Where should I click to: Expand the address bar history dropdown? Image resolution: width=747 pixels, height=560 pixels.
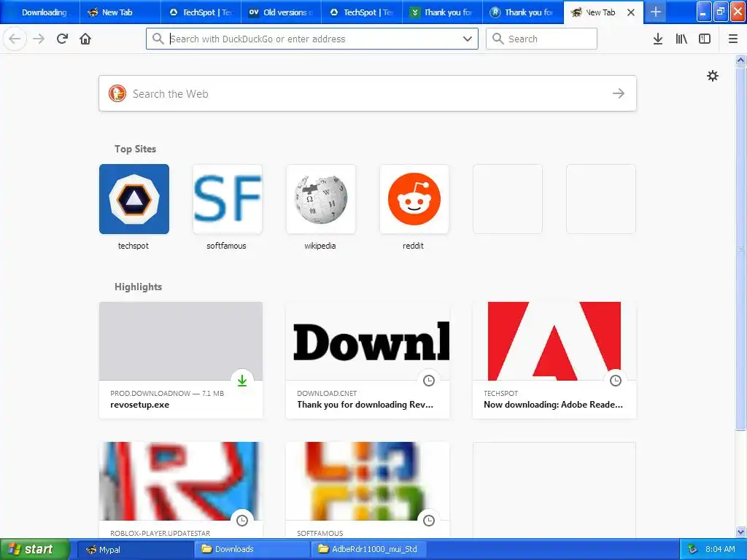pos(468,39)
